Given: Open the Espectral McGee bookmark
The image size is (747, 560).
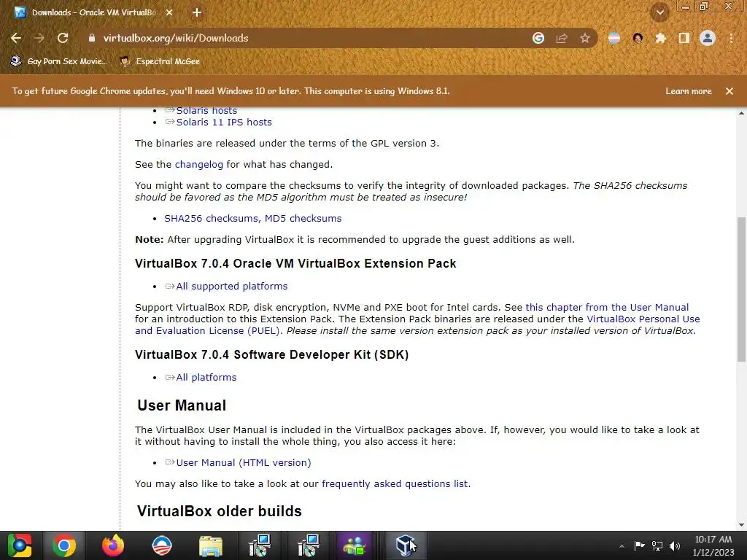Looking at the screenshot, I should point(160,61).
